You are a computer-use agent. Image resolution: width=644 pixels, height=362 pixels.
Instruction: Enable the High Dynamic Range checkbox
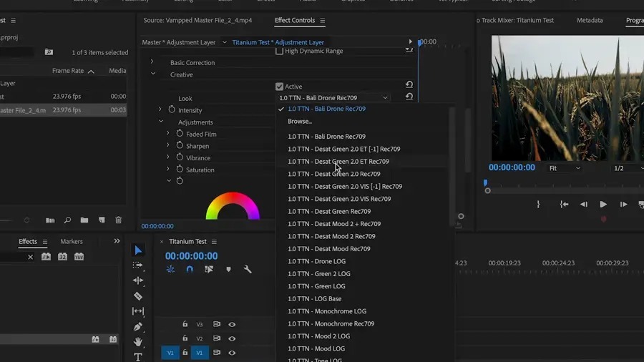tap(280, 51)
